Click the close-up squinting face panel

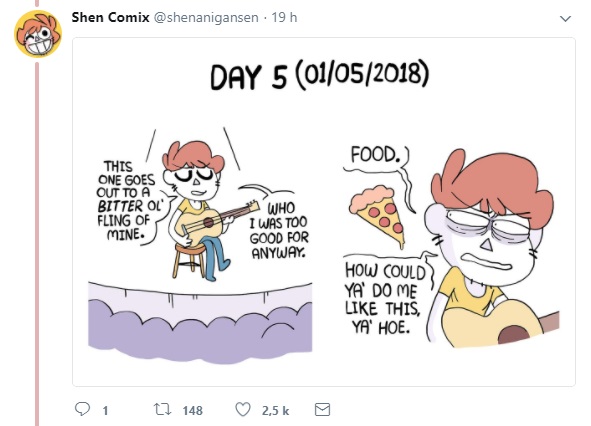[x=492, y=247]
